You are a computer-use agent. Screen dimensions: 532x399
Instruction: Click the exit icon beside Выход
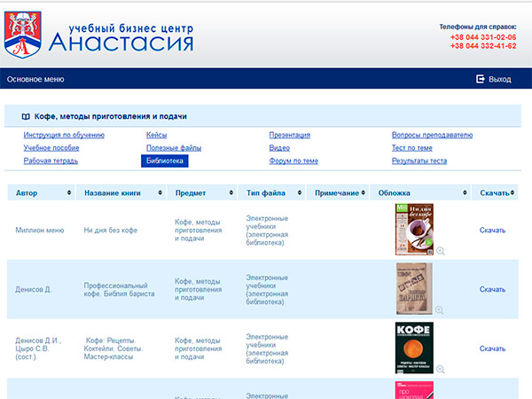pyautogui.click(x=481, y=79)
